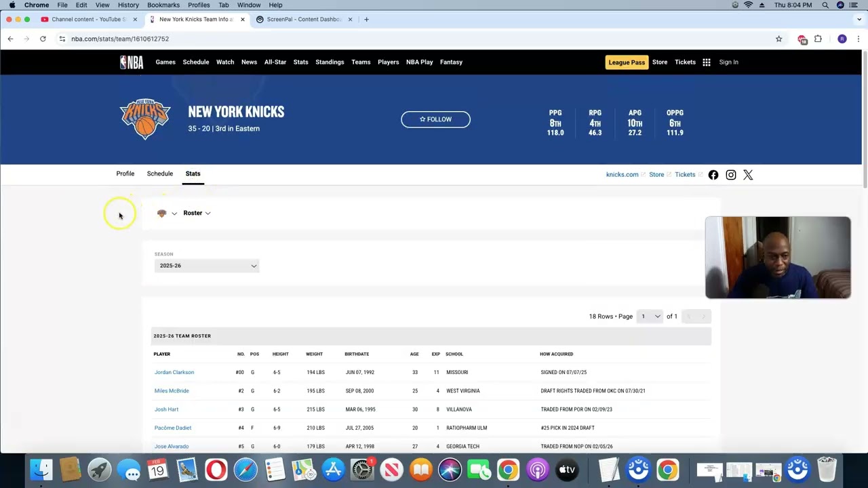Go back to previous page
Image resolution: width=868 pixels, height=488 pixels.
point(10,39)
